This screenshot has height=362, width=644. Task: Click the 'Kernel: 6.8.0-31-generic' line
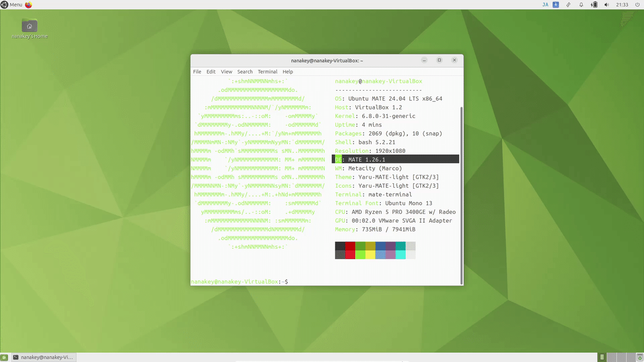[375, 116]
